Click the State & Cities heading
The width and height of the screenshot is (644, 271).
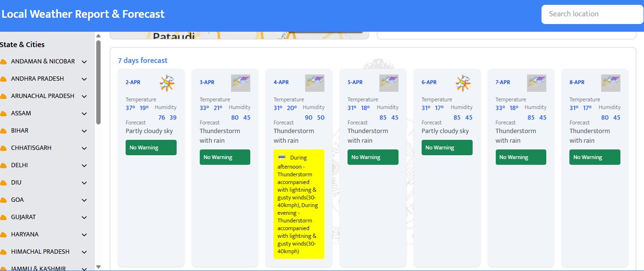(x=22, y=45)
